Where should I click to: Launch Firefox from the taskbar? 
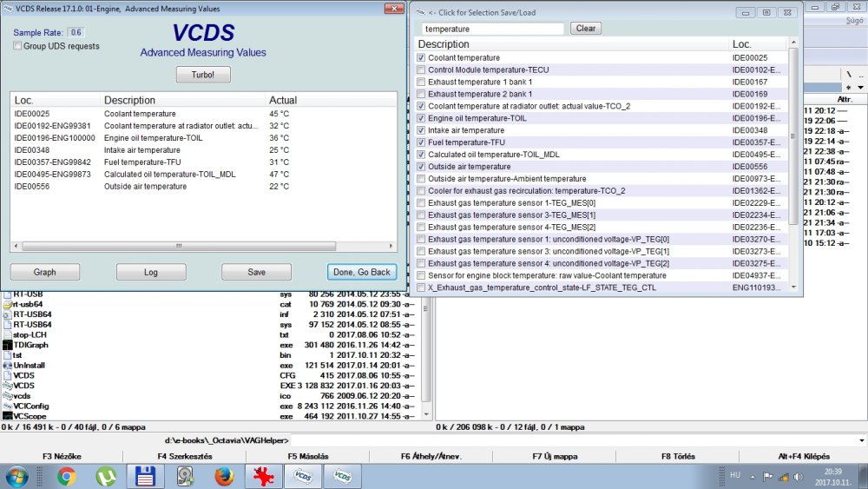point(224,476)
